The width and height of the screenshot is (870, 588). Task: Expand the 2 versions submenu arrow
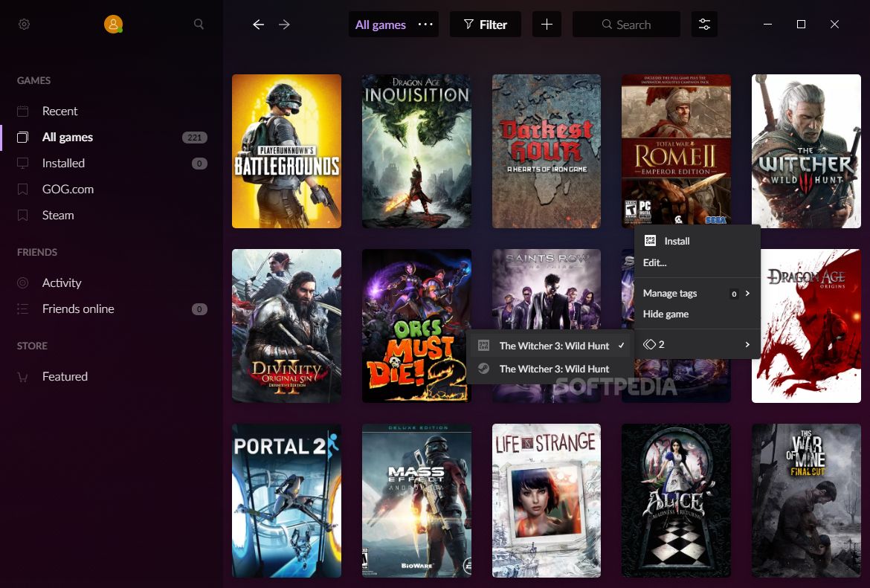(747, 344)
